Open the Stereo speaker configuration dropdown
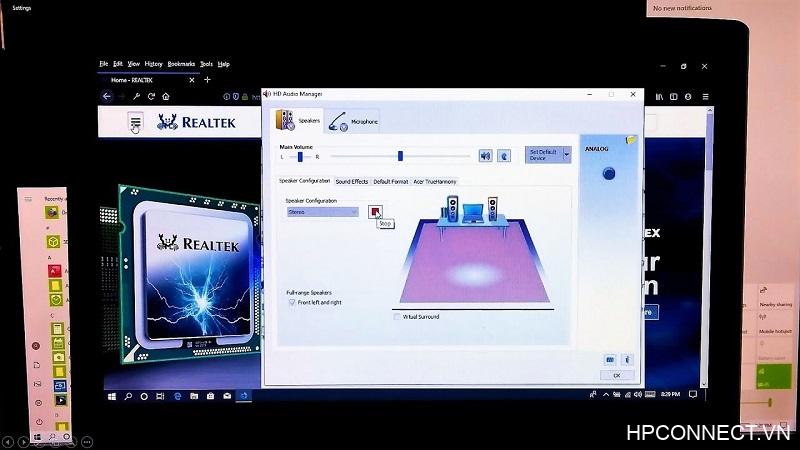Screen dimensions: 800x450 pos(322,212)
